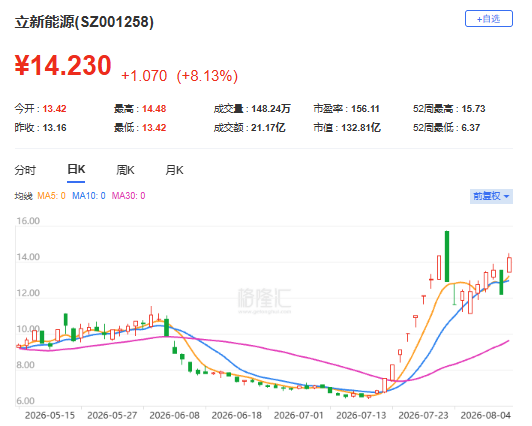Screen dimensions: 532x426
Task: Click the 成交额 value 21.17亿
Action: click(x=268, y=128)
